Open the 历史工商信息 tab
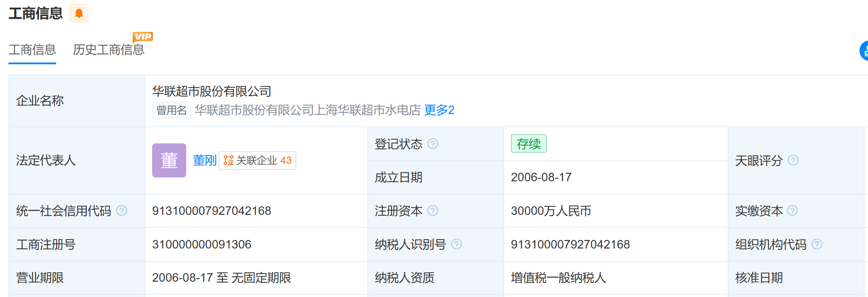Screen dimensions: 868x297 109,50
